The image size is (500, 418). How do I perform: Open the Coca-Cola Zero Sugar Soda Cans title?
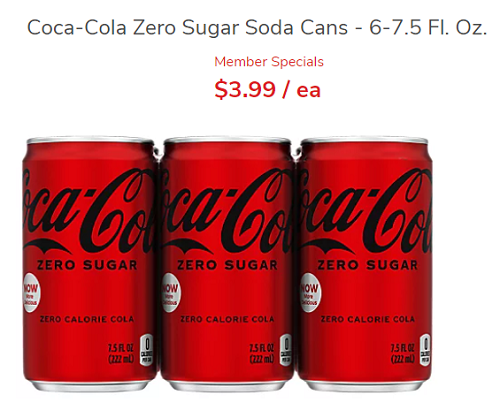257,28
